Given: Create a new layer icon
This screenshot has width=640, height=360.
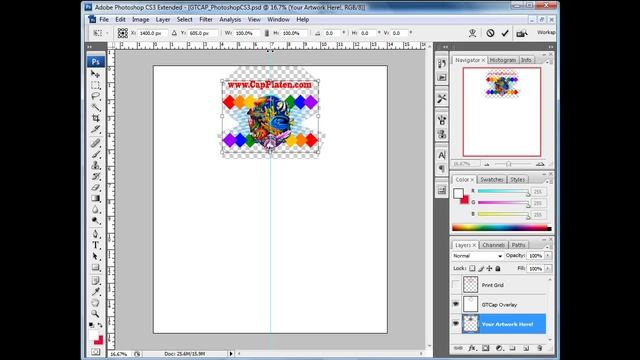Looking at the screenshot, I should click(526, 348).
